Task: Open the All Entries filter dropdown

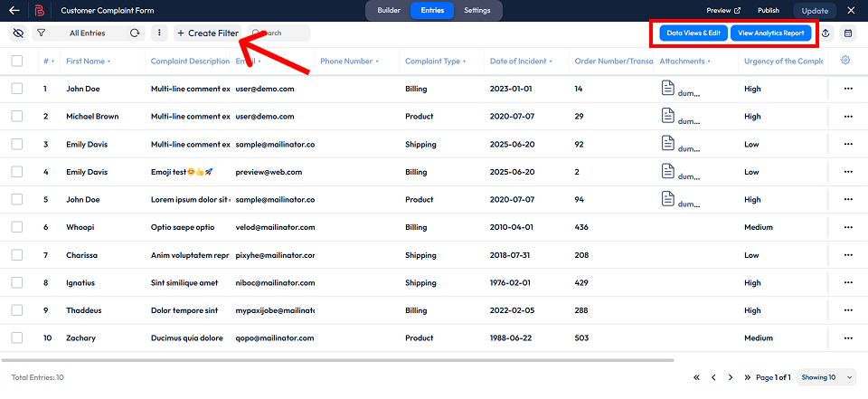Action: point(88,33)
